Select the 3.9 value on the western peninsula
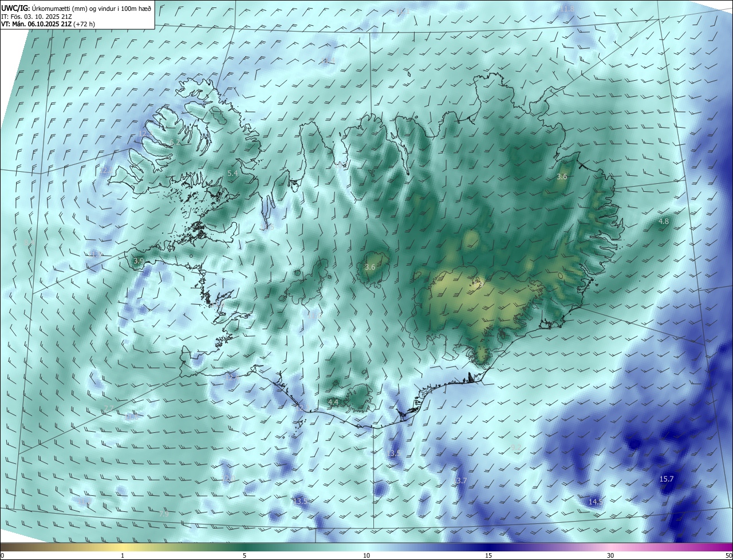Viewport: 733px width, 560px height. (x=139, y=261)
